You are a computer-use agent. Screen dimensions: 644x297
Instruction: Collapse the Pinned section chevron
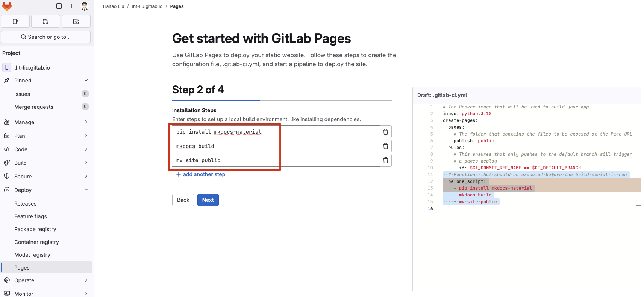point(86,81)
